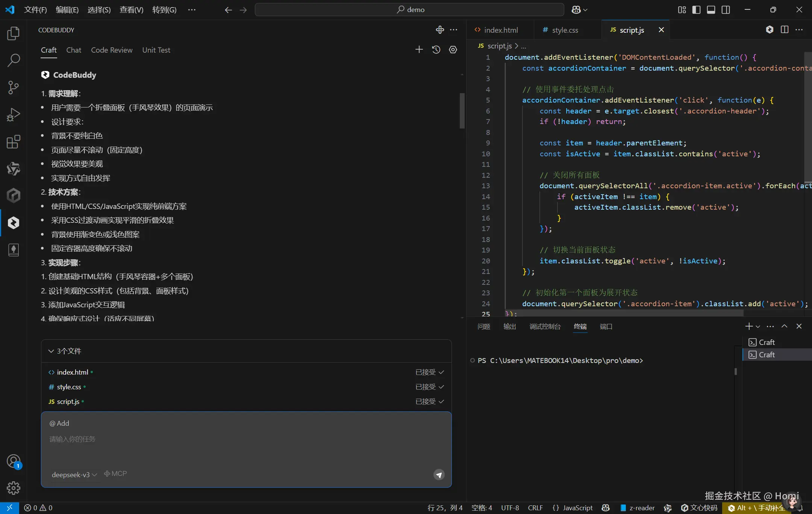The width and height of the screenshot is (812, 514).
Task: Open the Explorer view in activity bar
Action: point(13,33)
